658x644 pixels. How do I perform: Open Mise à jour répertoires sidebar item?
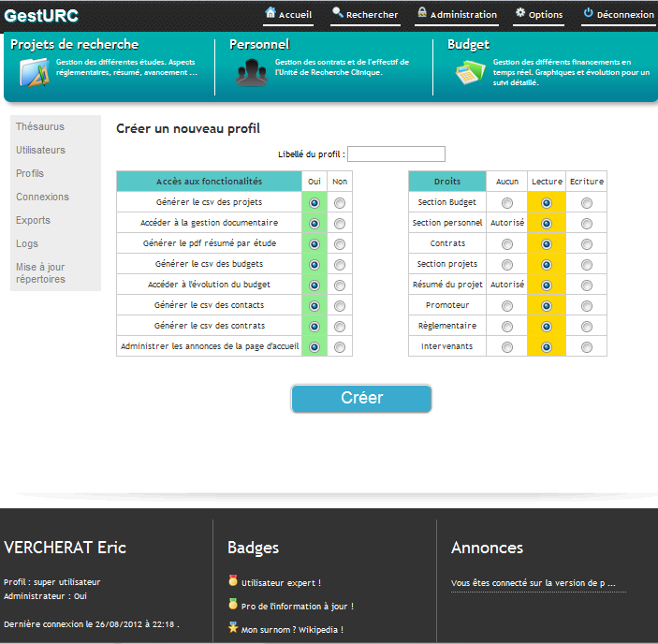[x=40, y=273]
